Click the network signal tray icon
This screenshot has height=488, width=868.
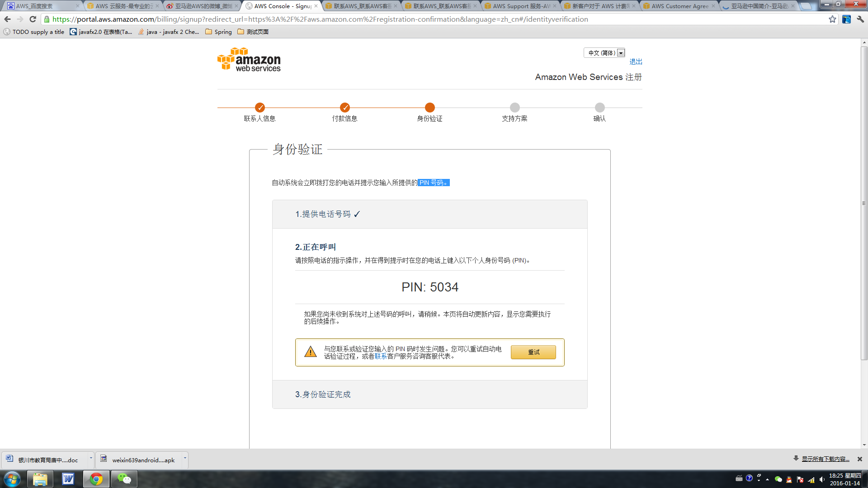(x=811, y=479)
